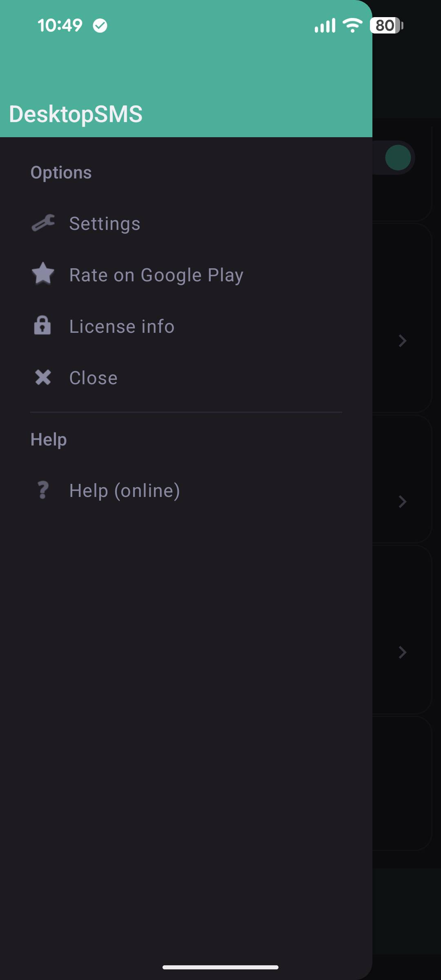Screen dimensions: 441x980
Task: Open License info
Action: [186, 326]
